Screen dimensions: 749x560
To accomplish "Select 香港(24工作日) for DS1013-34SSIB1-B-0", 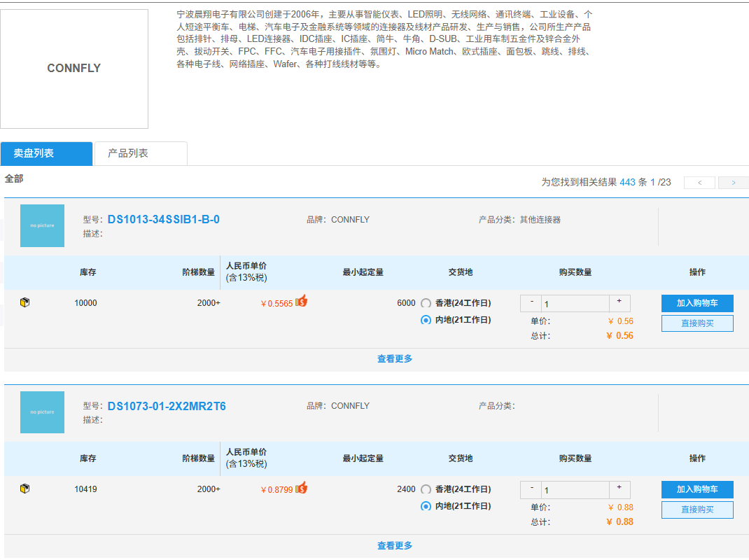I will (426, 303).
